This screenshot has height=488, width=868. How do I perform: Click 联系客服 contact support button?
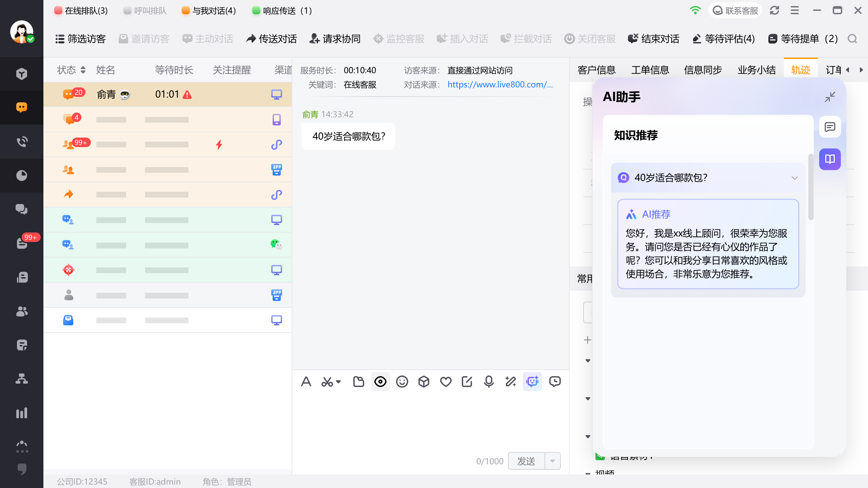[735, 11]
